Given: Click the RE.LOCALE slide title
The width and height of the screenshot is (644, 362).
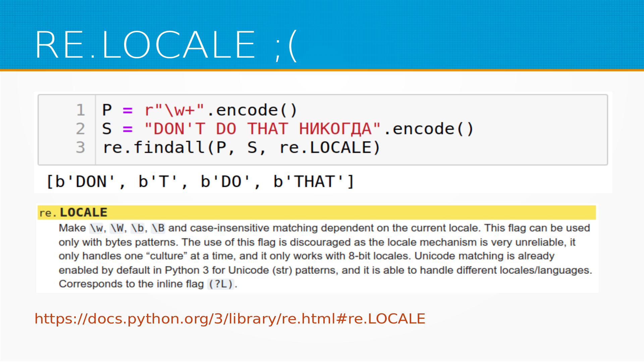Looking at the screenshot, I should [166, 45].
